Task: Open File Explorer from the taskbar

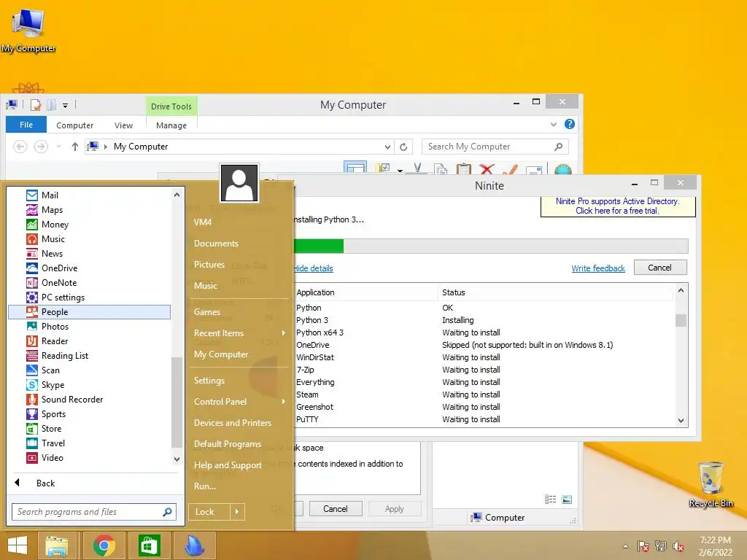Action: 57,545
